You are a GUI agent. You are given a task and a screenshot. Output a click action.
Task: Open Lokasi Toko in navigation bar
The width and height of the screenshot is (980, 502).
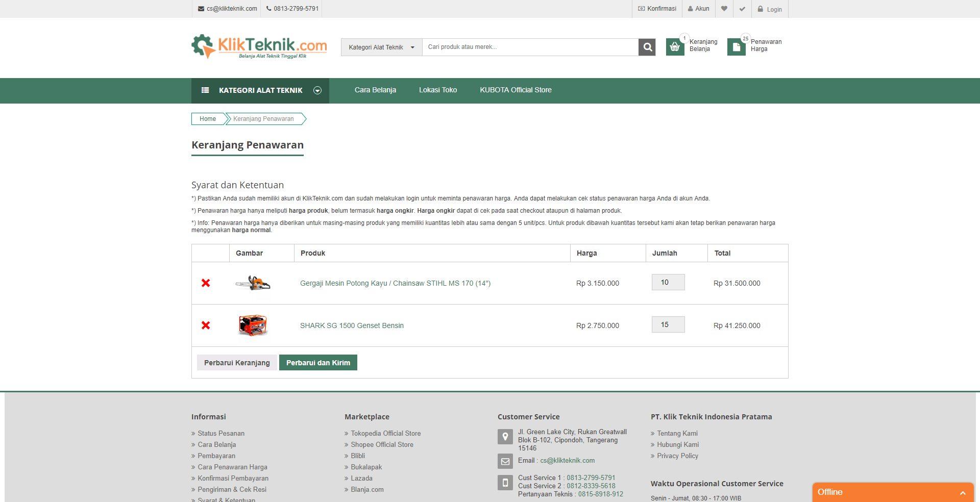pyautogui.click(x=438, y=90)
